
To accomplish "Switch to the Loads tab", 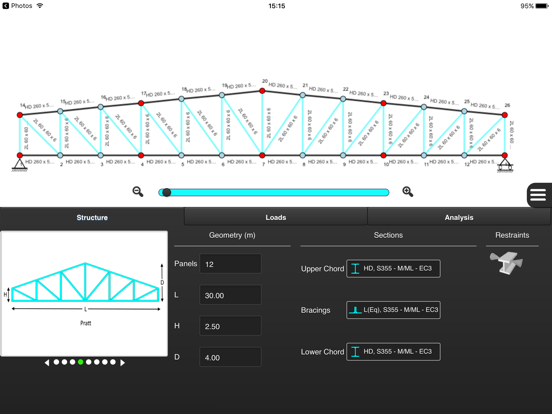I will click(x=276, y=217).
